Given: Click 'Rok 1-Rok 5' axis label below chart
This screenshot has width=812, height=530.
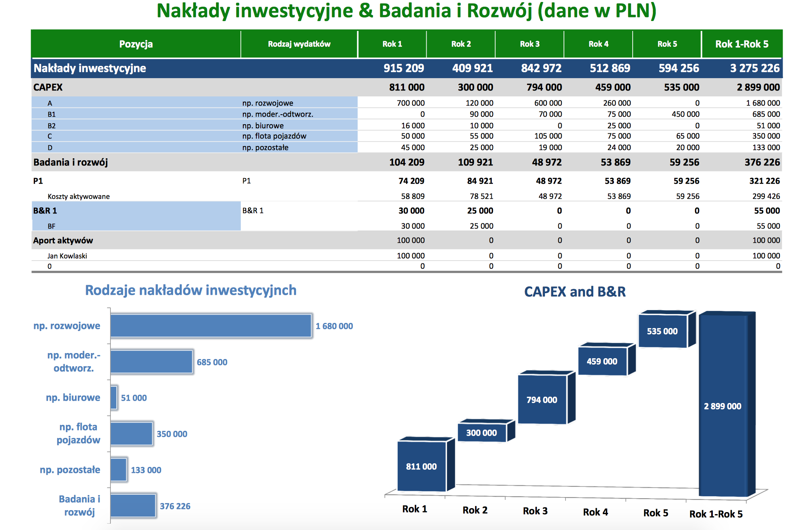Looking at the screenshot, I should [x=716, y=514].
